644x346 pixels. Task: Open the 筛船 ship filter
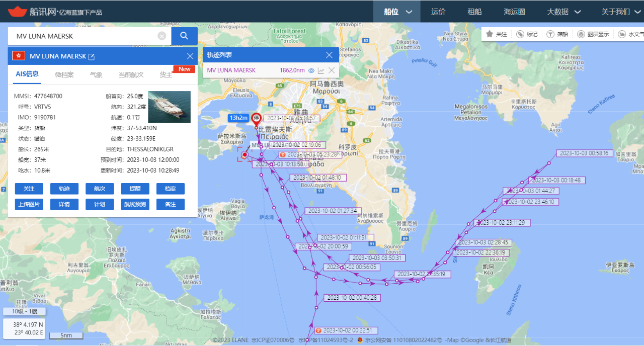pos(557,34)
